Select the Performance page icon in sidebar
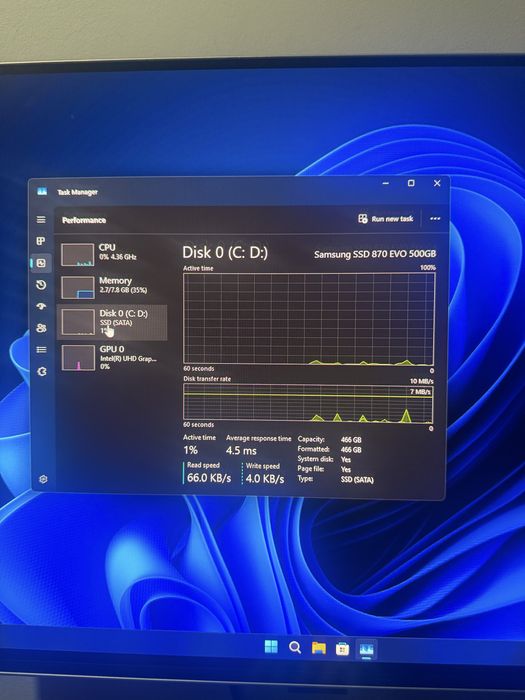The height and width of the screenshot is (700, 525). point(41,263)
